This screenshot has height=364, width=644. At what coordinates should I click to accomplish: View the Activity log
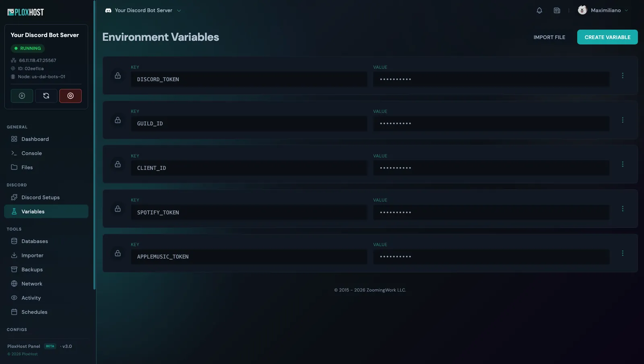[46, 298]
